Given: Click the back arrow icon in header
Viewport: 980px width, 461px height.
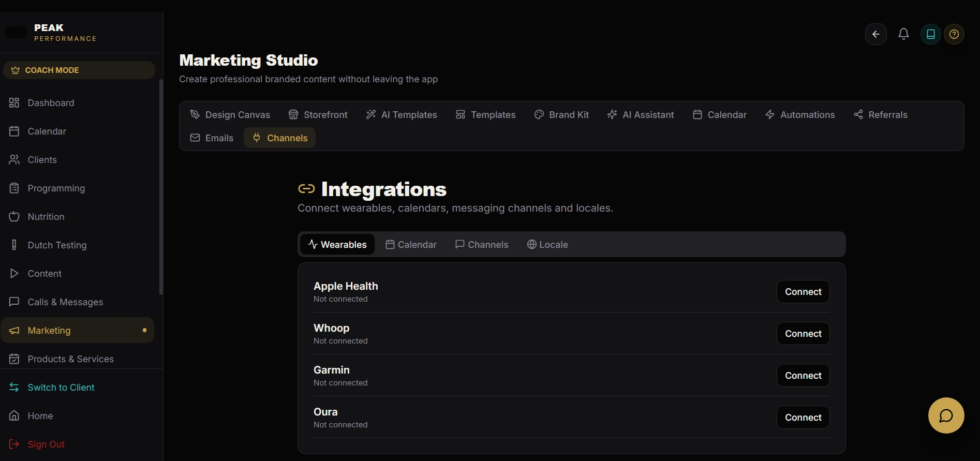Looking at the screenshot, I should [x=875, y=34].
